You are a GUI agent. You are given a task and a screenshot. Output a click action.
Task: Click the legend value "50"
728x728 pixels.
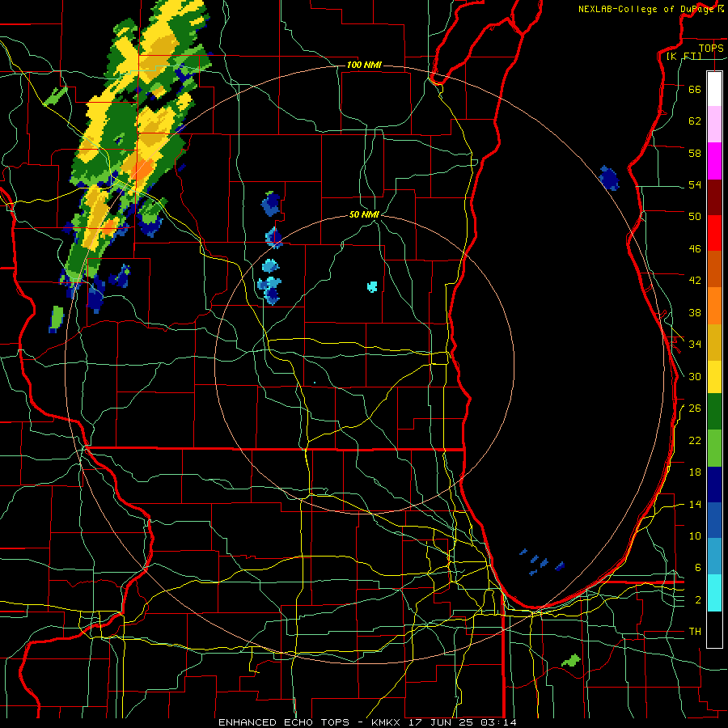695,217
